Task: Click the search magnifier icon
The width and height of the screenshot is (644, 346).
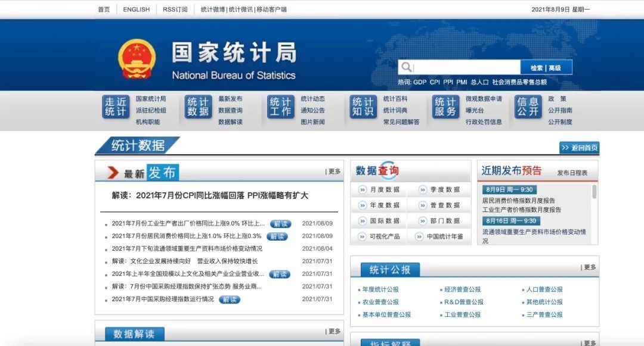Action: pyautogui.click(x=406, y=67)
